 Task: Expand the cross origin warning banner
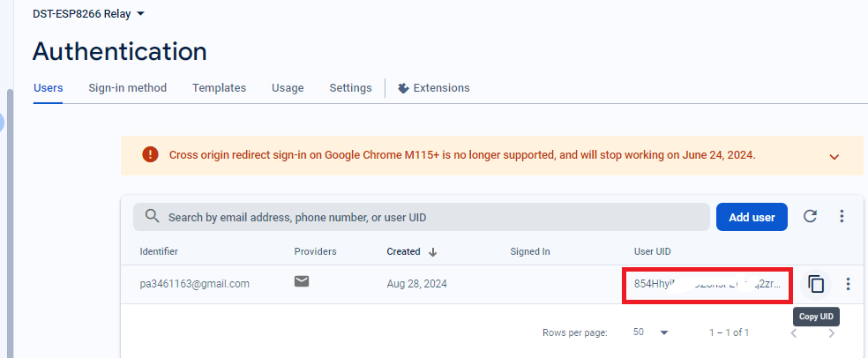click(x=834, y=156)
